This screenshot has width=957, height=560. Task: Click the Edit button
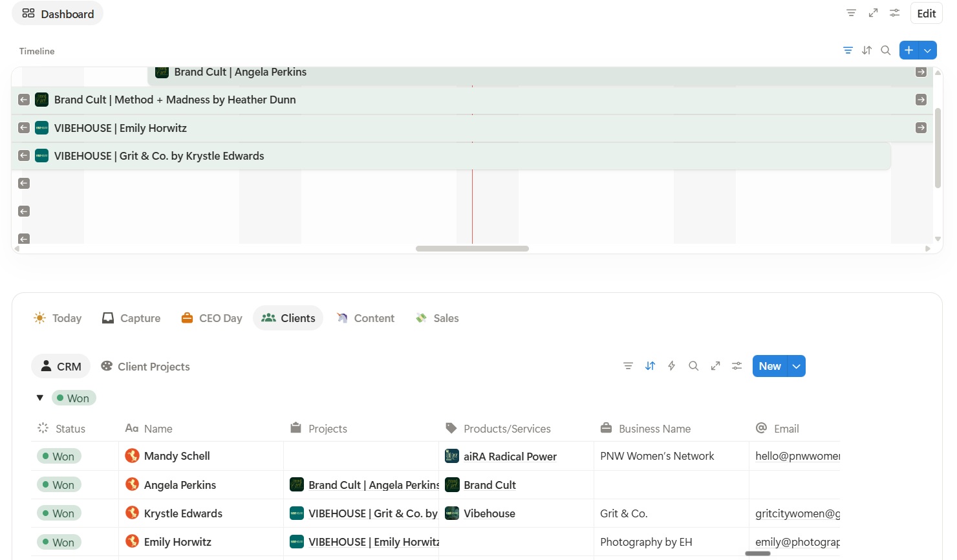coord(926,14)
